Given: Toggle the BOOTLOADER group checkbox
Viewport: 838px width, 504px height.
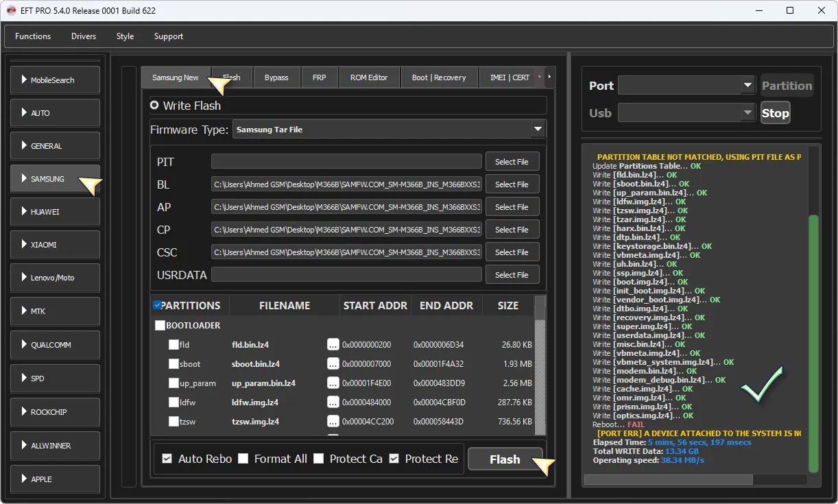Looking at the screenshot, I should tap(160, 326).
